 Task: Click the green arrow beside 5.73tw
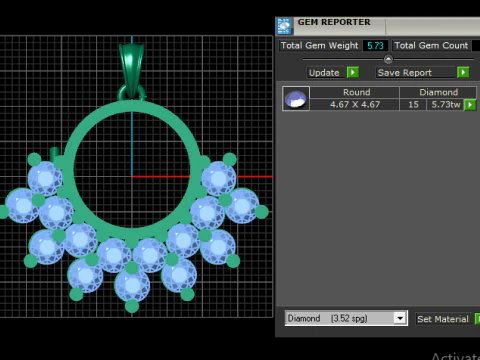click(x=470, y=105)
